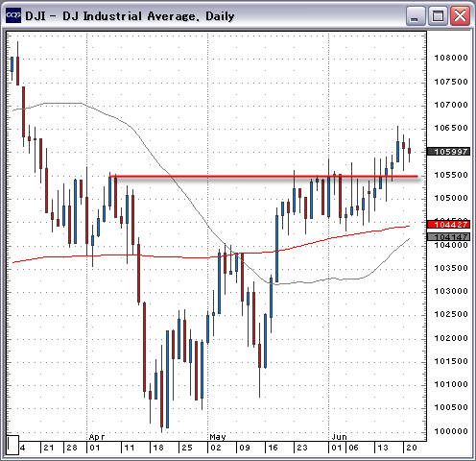This screenshot has width=476, height=461.
Task: Click the date label 16 on time axis
Action: pyautogui.click(x=273, y=448)
